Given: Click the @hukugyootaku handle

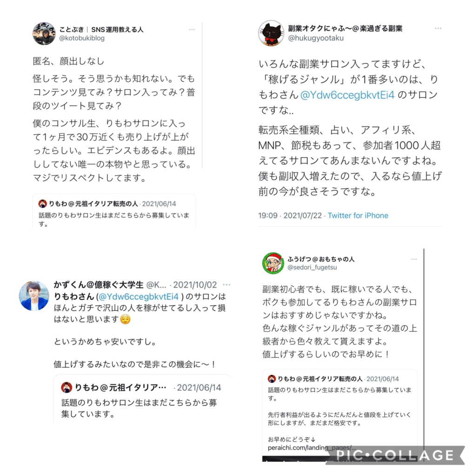Looking at the screenshot, I should click(316, 38).
